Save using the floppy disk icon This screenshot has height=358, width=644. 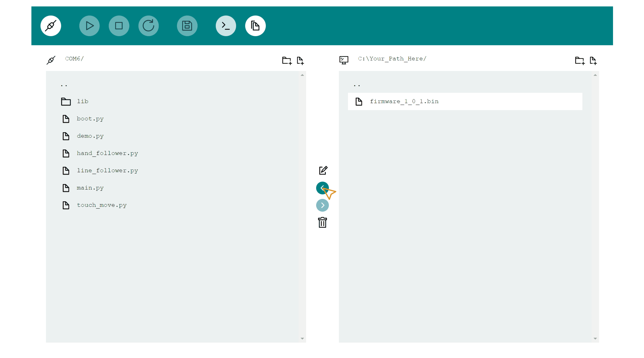[x=187, y=26]
